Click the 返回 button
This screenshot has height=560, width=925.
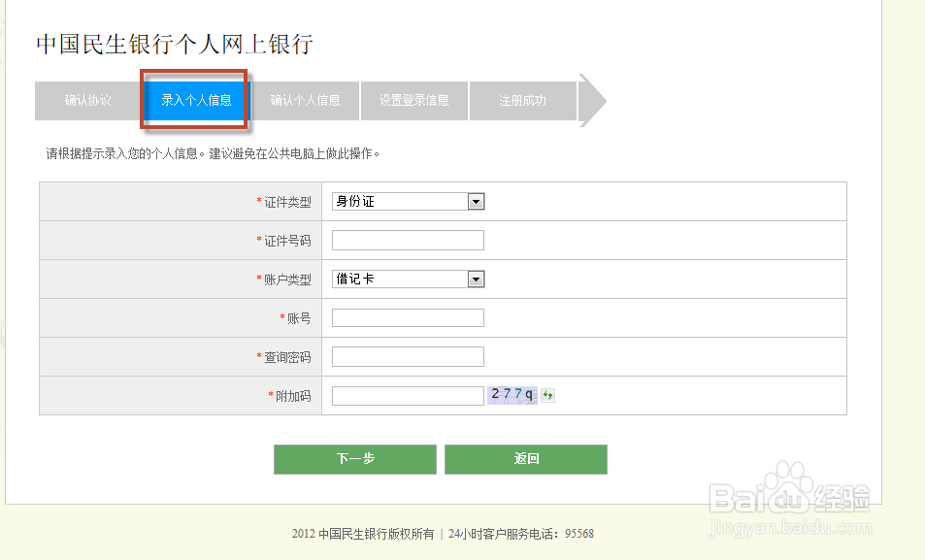point(526,459)
